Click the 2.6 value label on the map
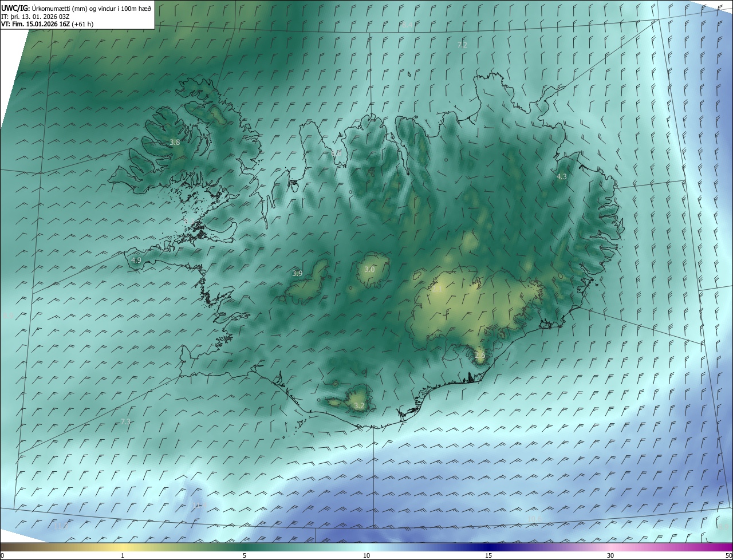The height and width of the screenshot is (560, 733). [x=480, y=356]
